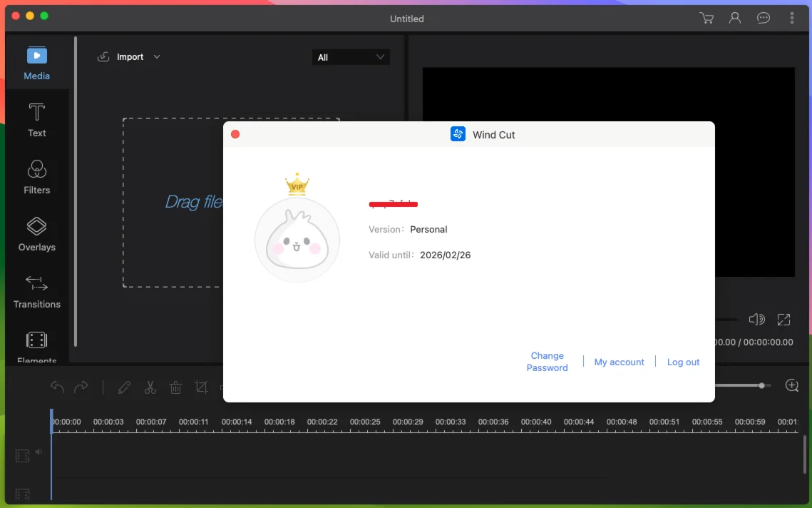
Task: Click the 00:00:14 timeline ruler mark
Action: (x=237, y=422)
